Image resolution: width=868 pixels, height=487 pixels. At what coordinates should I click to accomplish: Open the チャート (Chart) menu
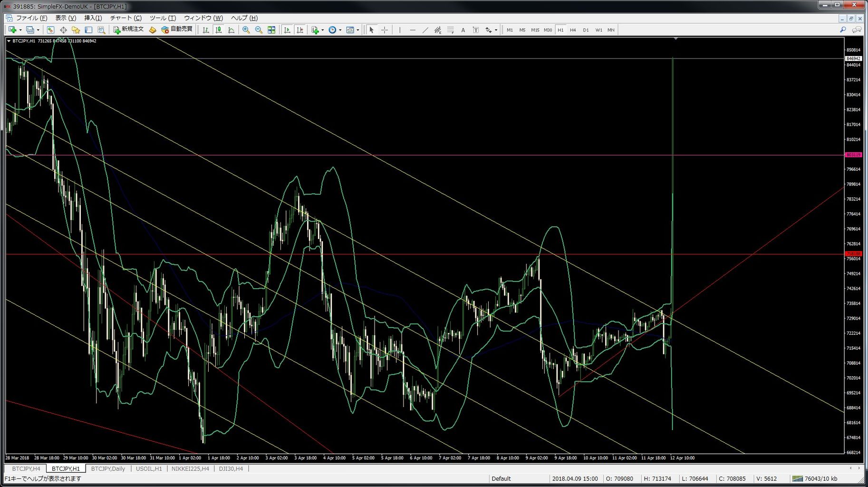126,18
